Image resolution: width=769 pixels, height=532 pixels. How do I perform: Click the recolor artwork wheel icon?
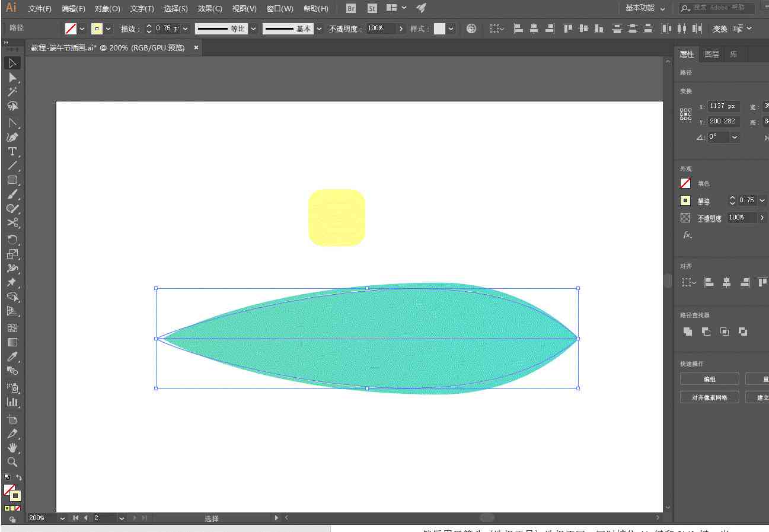[x=471, y=28]
